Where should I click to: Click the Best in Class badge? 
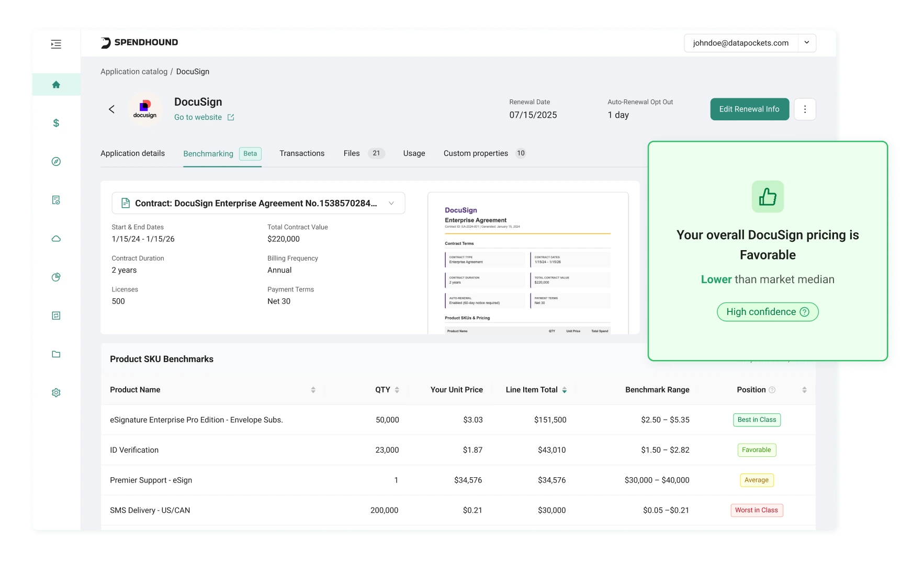pos(757,420)
